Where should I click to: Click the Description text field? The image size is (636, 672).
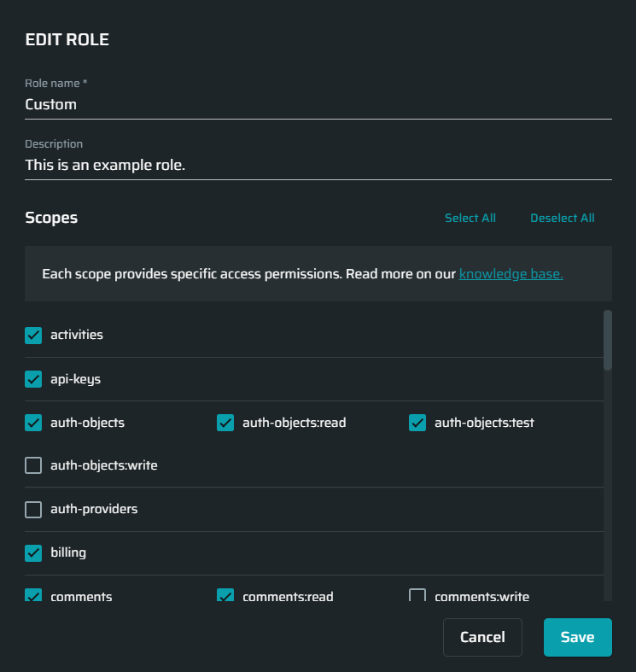(318, 166)
